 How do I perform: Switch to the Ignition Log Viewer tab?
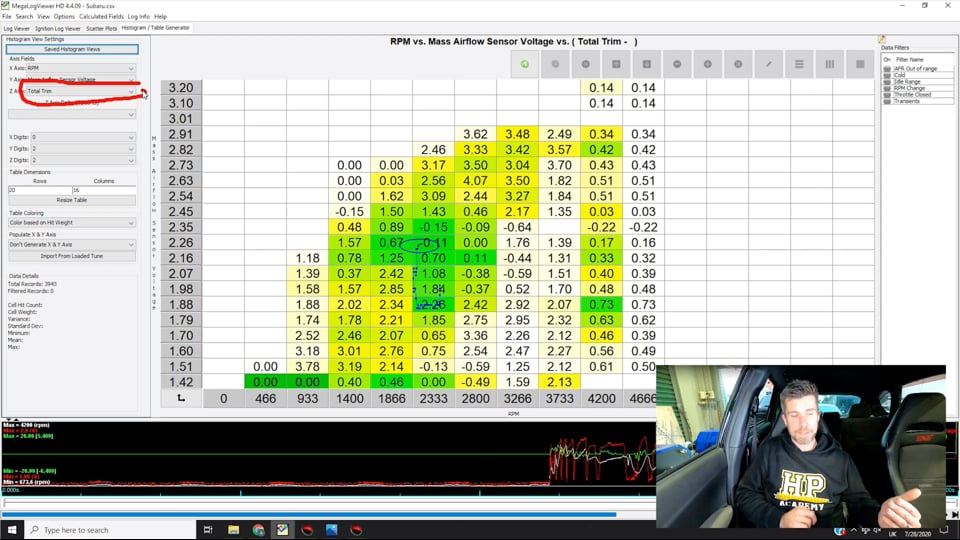click(58, 28)
